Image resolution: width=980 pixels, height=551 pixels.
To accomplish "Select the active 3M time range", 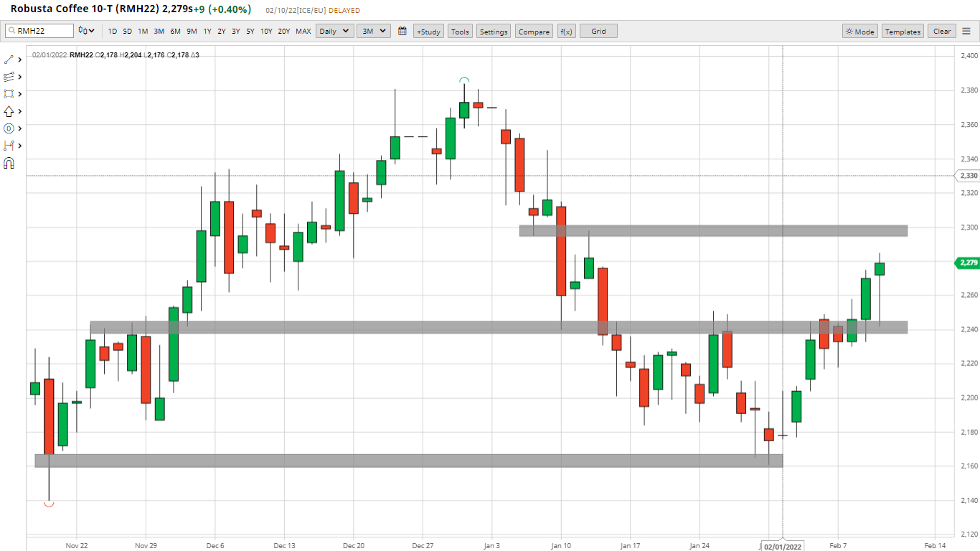I will [x=159, y=32].
